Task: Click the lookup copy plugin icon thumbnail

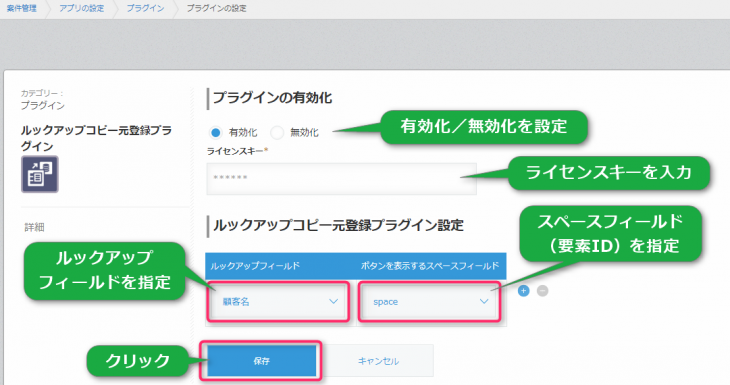Action: [x=40, y=174]
